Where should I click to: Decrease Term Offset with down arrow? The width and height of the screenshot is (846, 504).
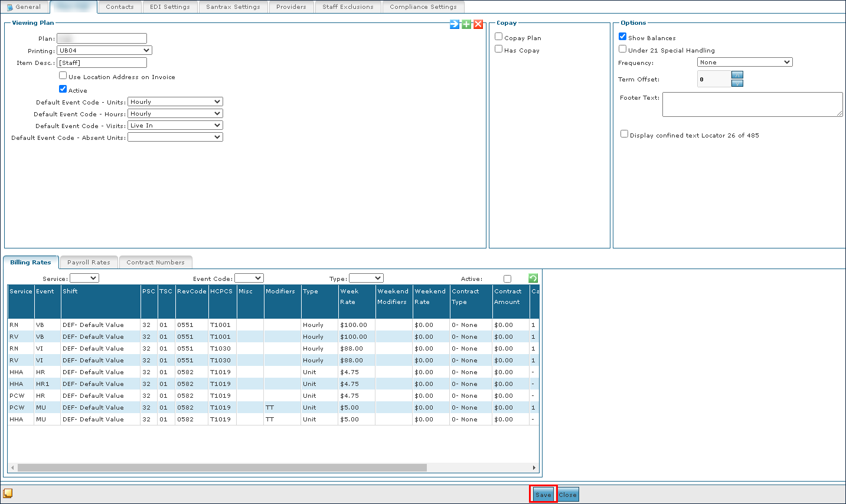(737, 83)
